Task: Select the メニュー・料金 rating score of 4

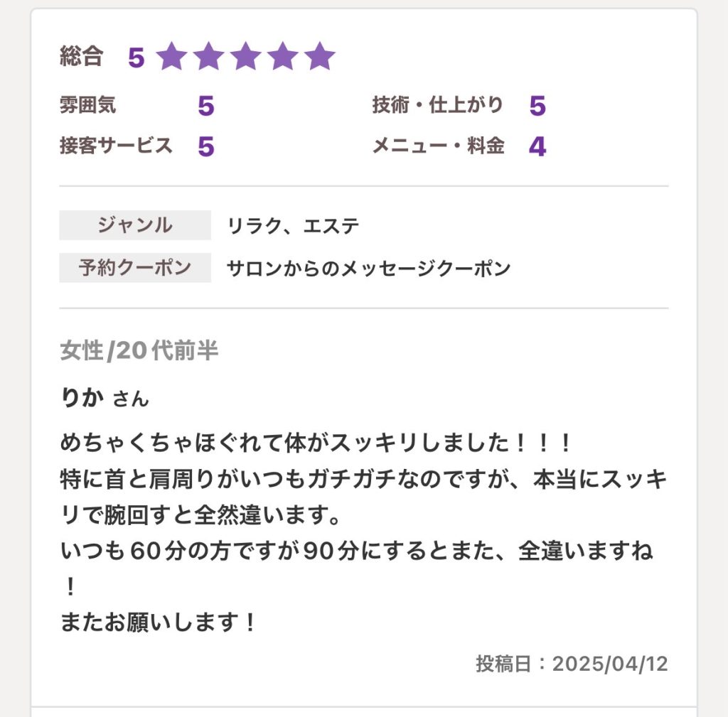Action: [537, 146]
